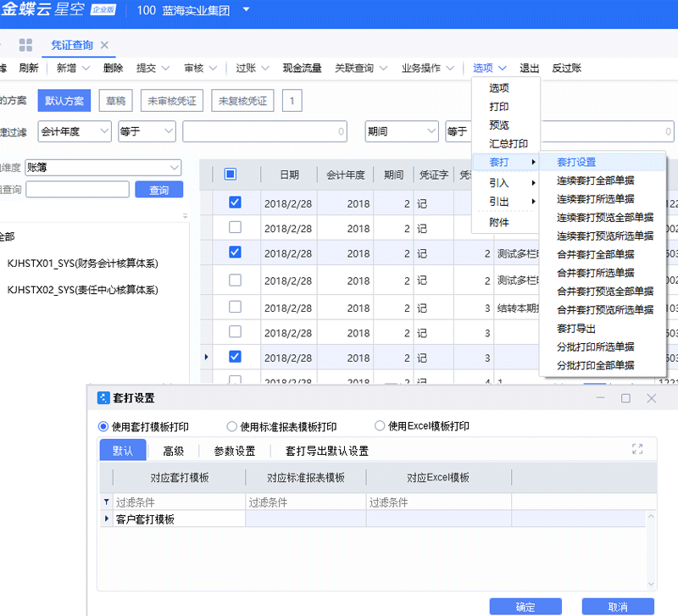Apply the 未审核凭证 filter scheme

[x=172, y=100]
